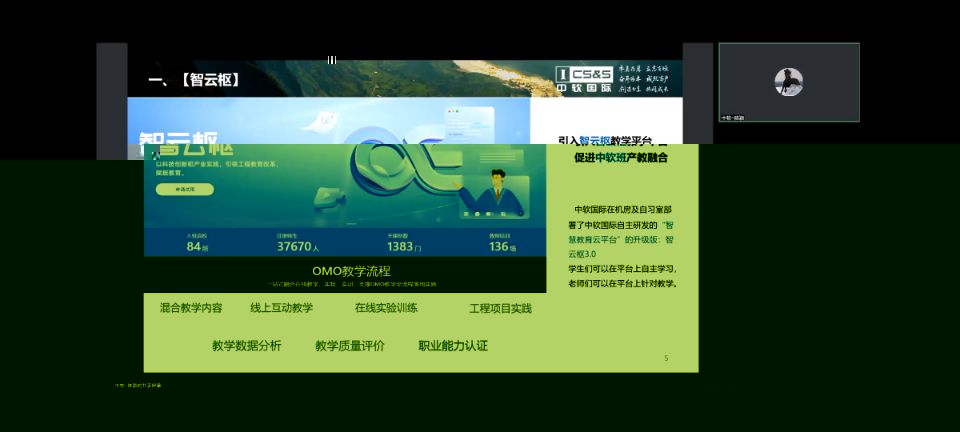This screenshot has width=960, height=432.
Task: Click the 在线实验训练 label
Action: (386, 308)
